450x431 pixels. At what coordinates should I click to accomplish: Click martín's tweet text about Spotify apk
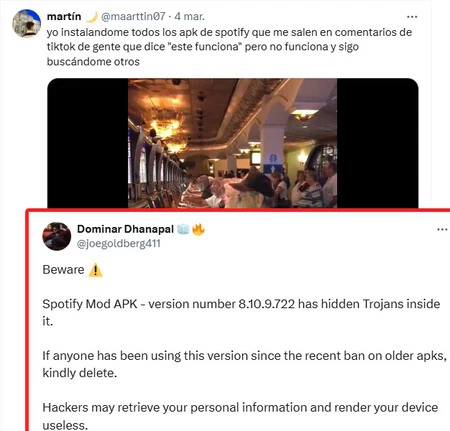tap(229, 47)
